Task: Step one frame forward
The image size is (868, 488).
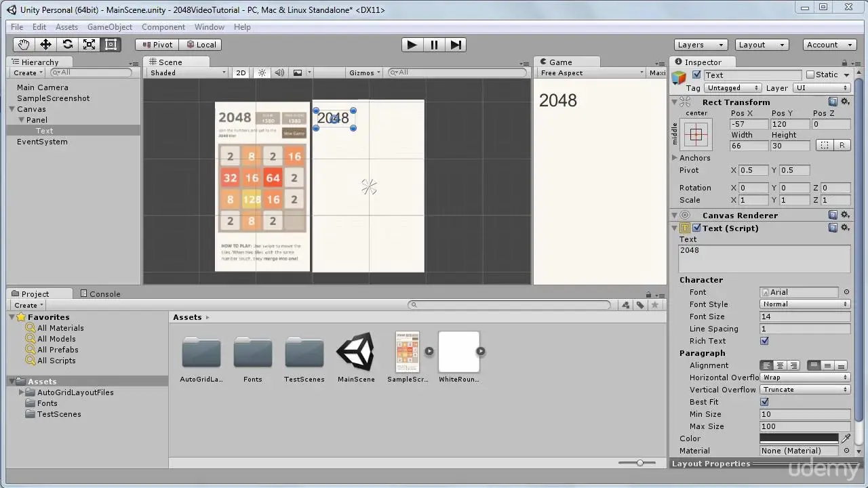Action: (x=456, y=45)
